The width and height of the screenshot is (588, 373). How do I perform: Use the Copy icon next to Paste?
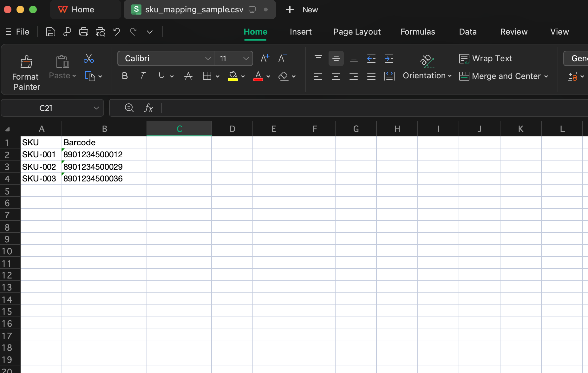coord(90,76)
